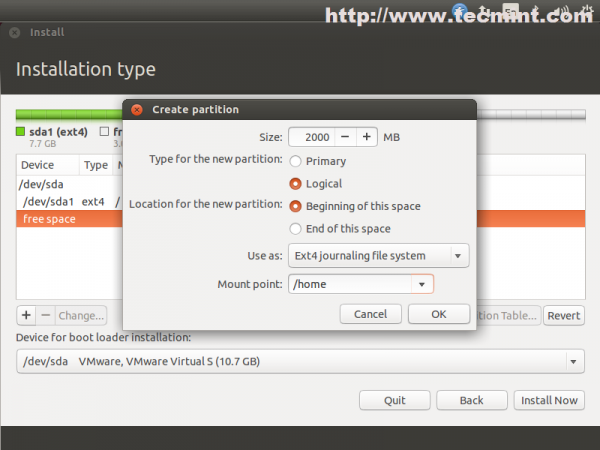The image size is (600, 450).
Task: Select the free space row
Action: (x=300, y=219)
